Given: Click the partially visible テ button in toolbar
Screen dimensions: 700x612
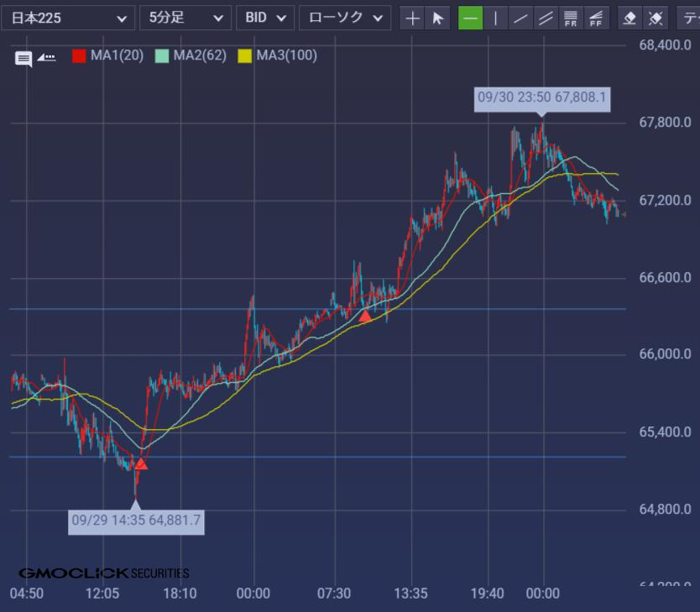Looking at the screenshot, I should point(689,18).
